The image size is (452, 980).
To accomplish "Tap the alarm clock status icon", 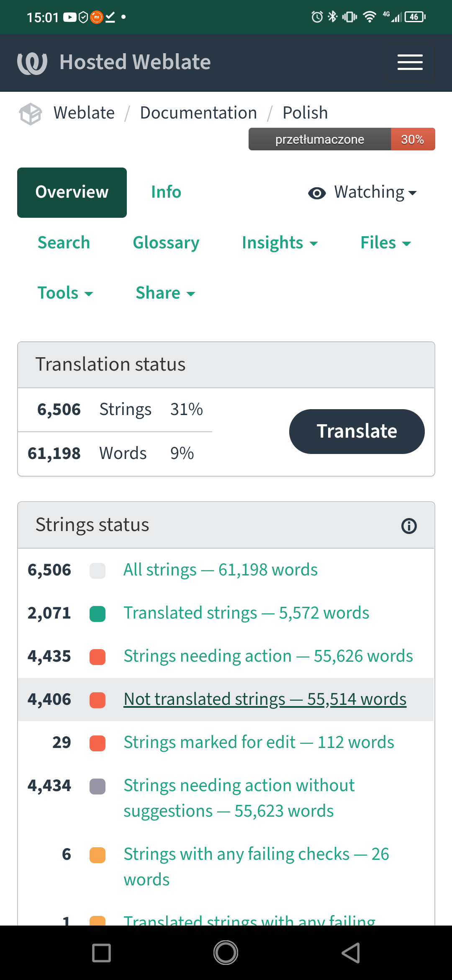I will (x=317, y=17).
